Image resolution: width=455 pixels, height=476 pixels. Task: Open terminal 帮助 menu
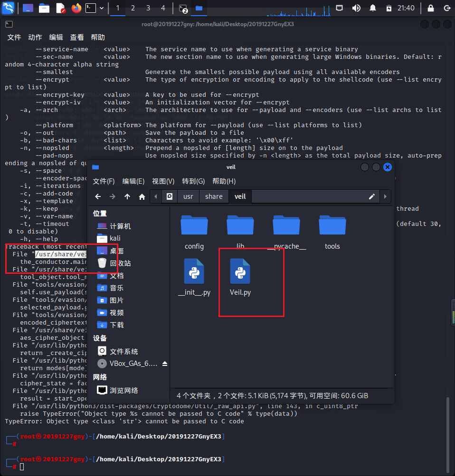(98, 37)
